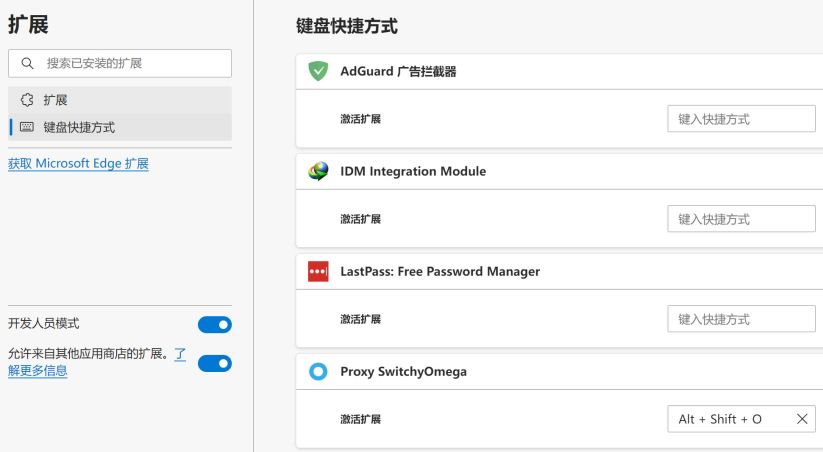Click the AdGuard green shield icon
Image resolution: width=823 pixels, height=452 pixels.
click(x=318, y=71)
